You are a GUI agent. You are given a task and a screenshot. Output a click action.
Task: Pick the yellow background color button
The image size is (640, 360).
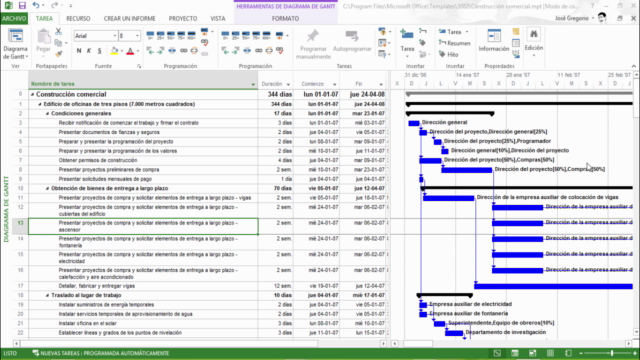[114, 51]
